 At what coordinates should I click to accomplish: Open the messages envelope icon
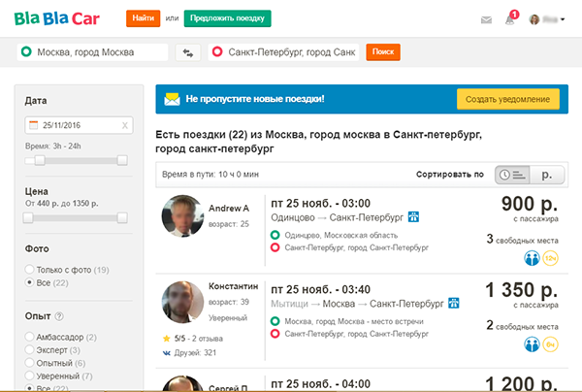486,18
